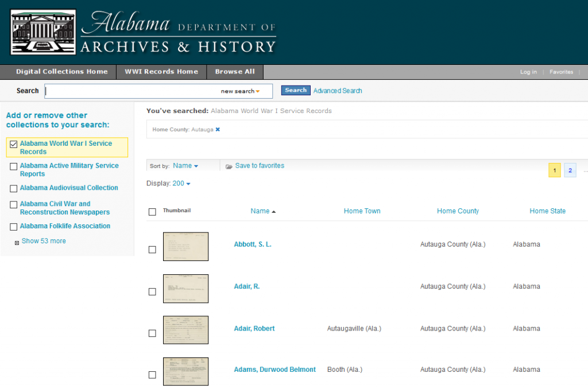This screenshot has width=588, height=389.
Task: Click the Alabama Archives building logo
Action: pyautogui.click(x=43, y=32)
